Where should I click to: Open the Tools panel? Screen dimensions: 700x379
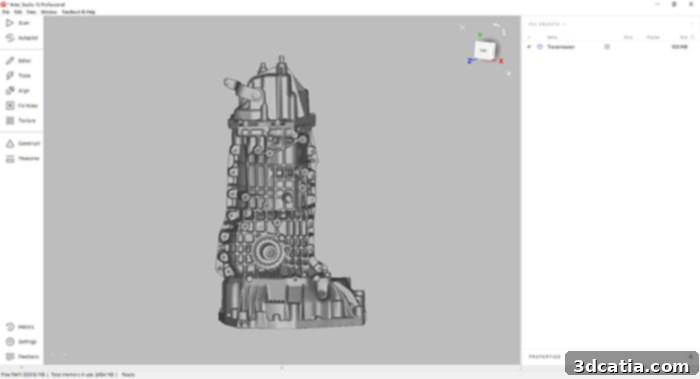point(18,75)
